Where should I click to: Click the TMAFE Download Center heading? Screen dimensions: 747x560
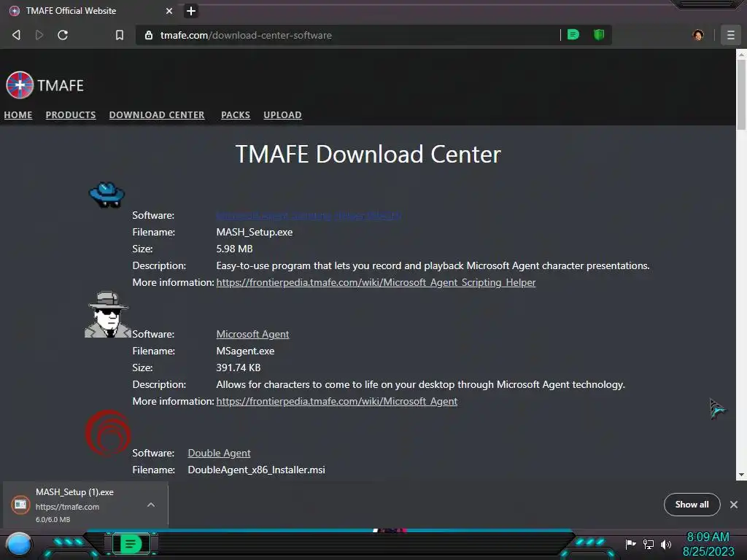(368, 155)
